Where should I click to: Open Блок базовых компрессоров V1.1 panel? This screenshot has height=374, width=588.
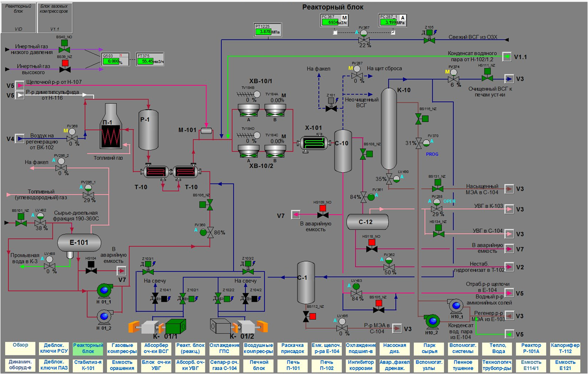pos(55,19)
